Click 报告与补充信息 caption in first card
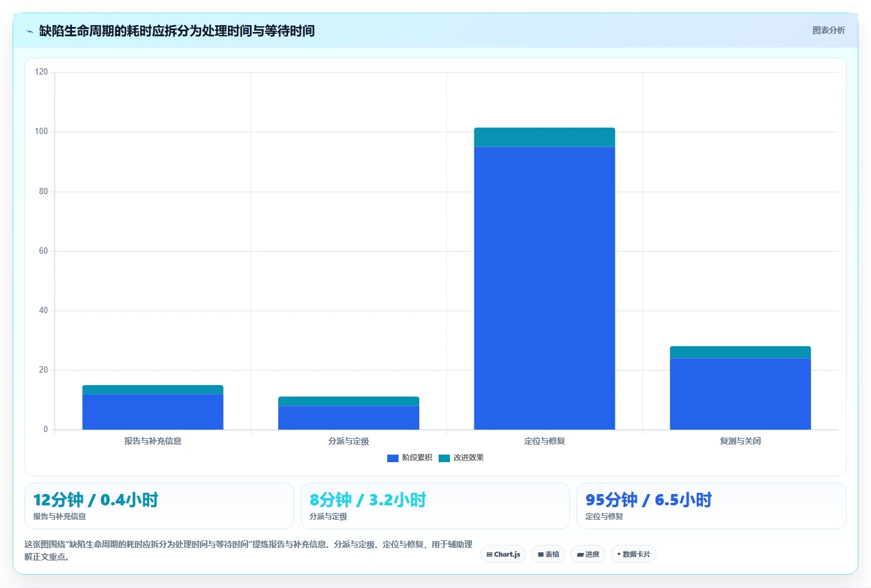 coord(60,517)
